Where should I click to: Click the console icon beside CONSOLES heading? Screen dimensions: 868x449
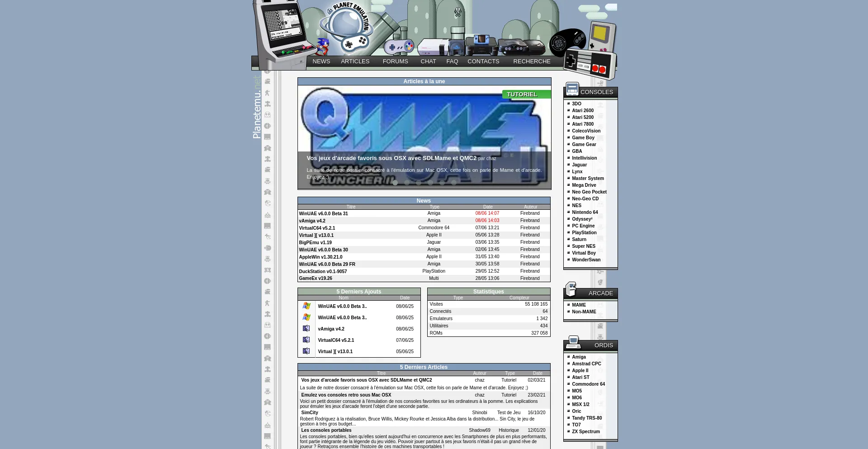[x=572, y=89]
